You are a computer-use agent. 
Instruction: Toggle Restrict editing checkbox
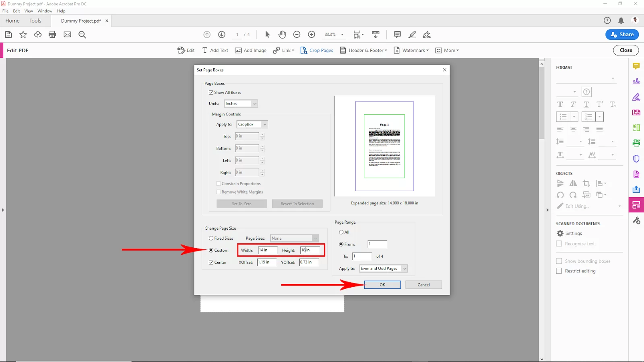559,271
